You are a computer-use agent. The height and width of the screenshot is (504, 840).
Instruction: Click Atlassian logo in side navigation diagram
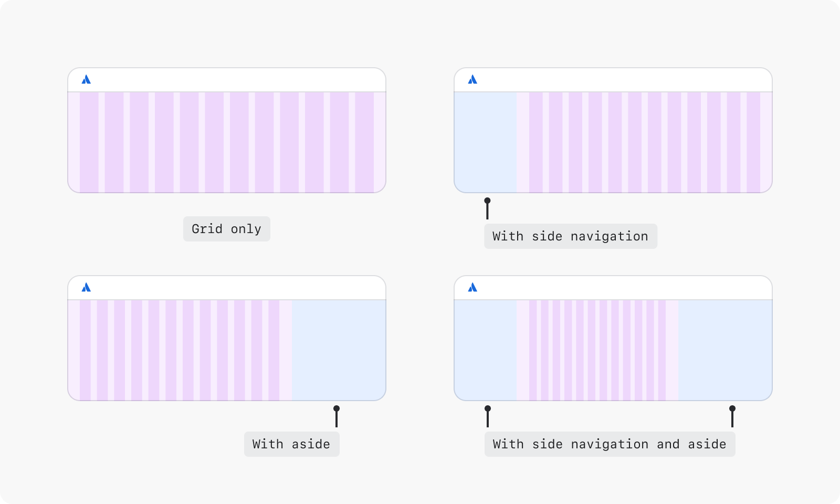pyautogui.click(x=472, y=79)
